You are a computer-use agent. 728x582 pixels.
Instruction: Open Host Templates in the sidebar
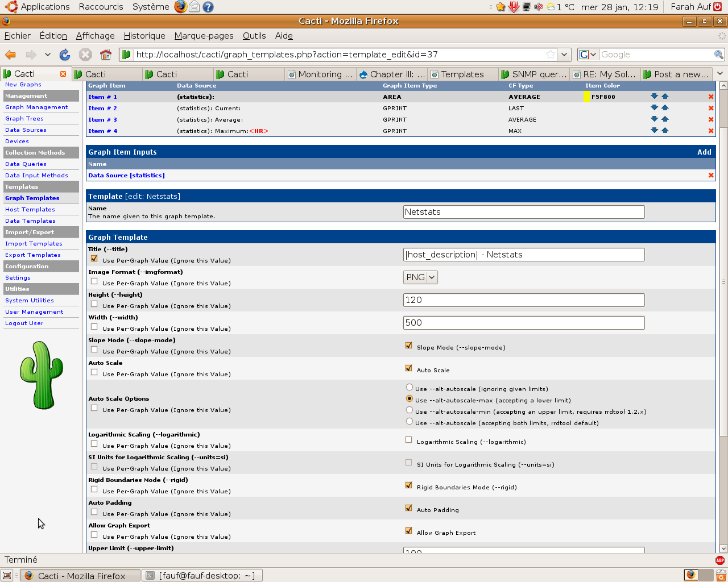point(30,210)
